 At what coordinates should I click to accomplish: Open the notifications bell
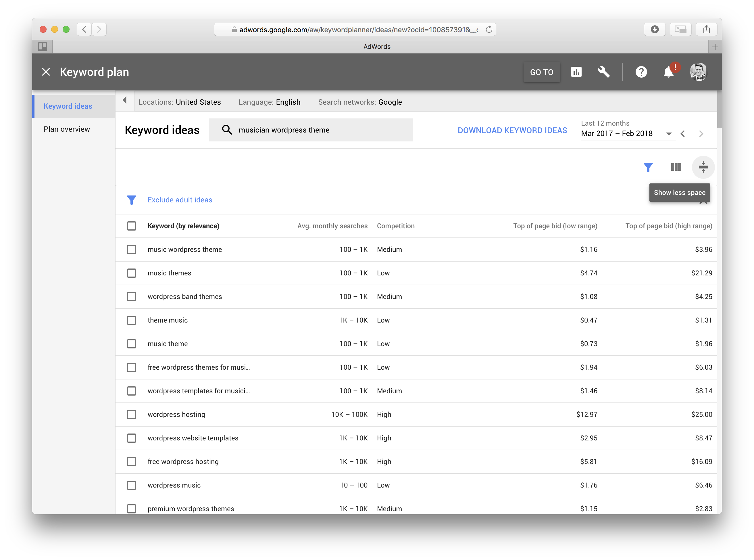pos(668,72)
